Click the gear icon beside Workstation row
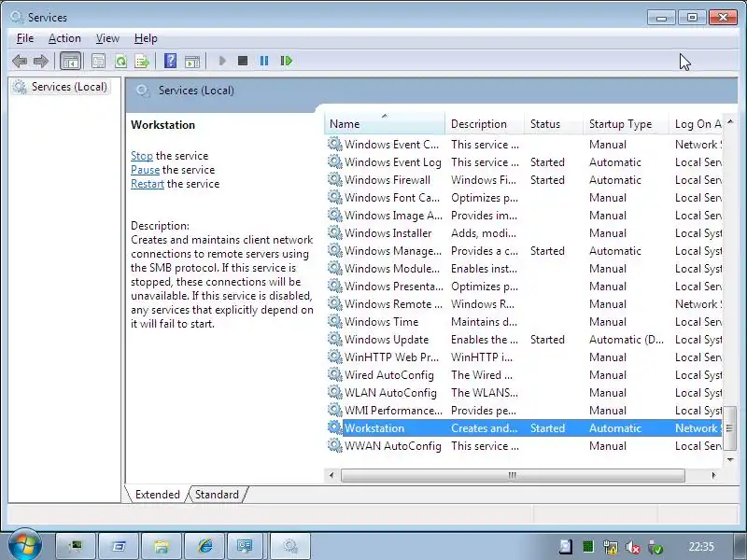The width and height of the screenshot is (747, 560). (335, 427)
